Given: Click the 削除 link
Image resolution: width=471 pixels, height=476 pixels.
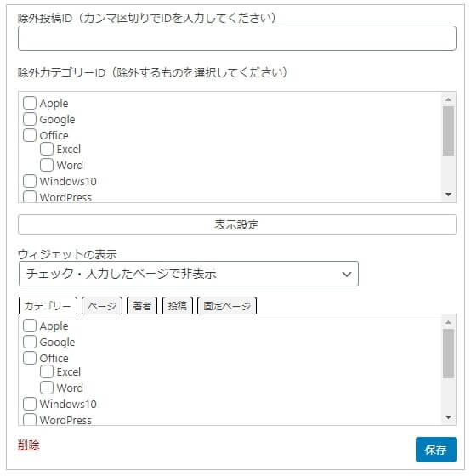Looking at the screenshot, I should click(29, 445).
